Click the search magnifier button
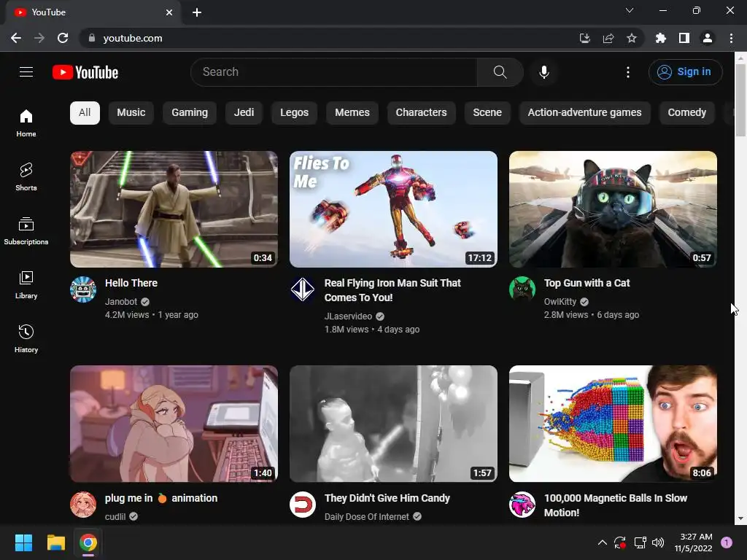The height and width of the screenshot is (560, 747). 500,72
